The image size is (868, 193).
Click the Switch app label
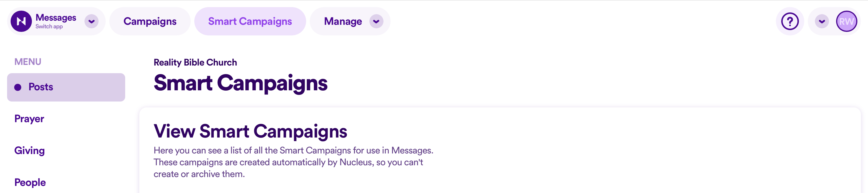pos(49,27)
